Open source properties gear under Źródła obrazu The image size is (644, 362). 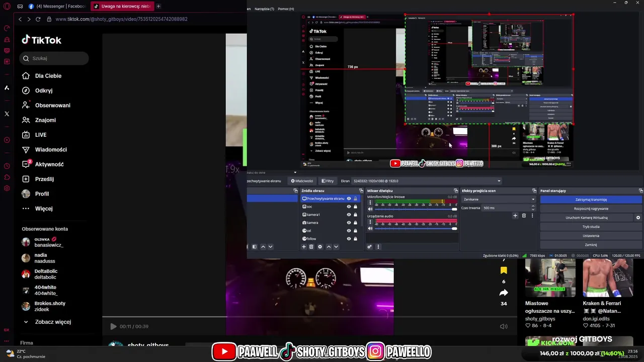point(320,247)
